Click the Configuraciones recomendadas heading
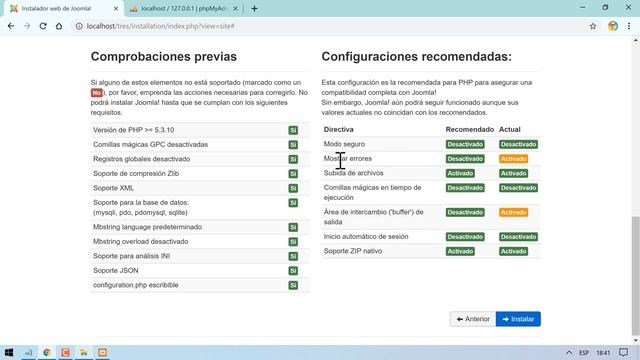This screenshot has width=640, height=360. click(416, 57)
